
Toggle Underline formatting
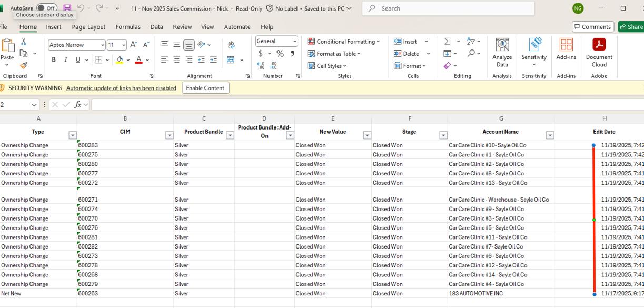(78, 60)
